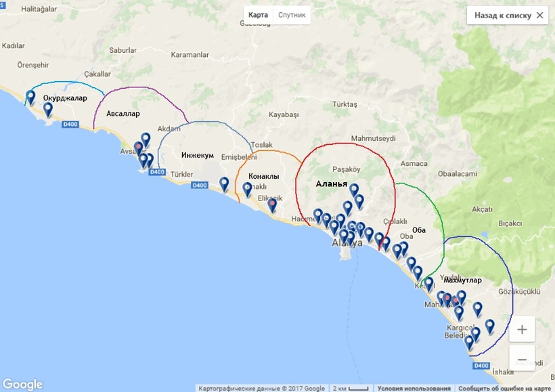Switch to Спутник satellite view
555x392 pixels.
point(292,15)
